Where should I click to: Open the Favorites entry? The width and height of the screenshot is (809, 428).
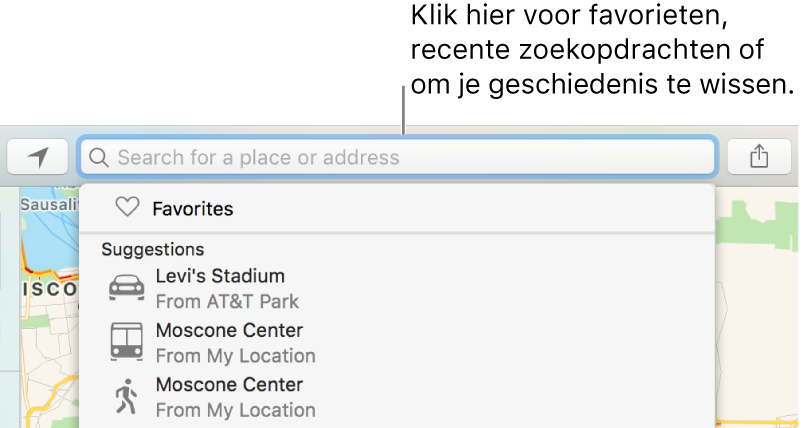click(397, 208)
